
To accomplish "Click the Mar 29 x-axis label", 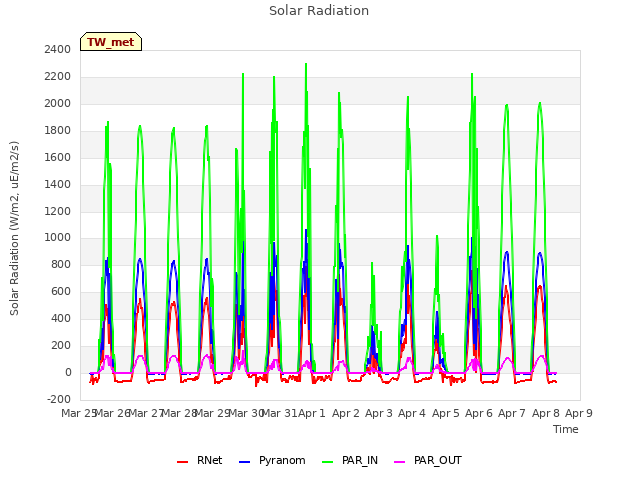I will click(212, 413).
